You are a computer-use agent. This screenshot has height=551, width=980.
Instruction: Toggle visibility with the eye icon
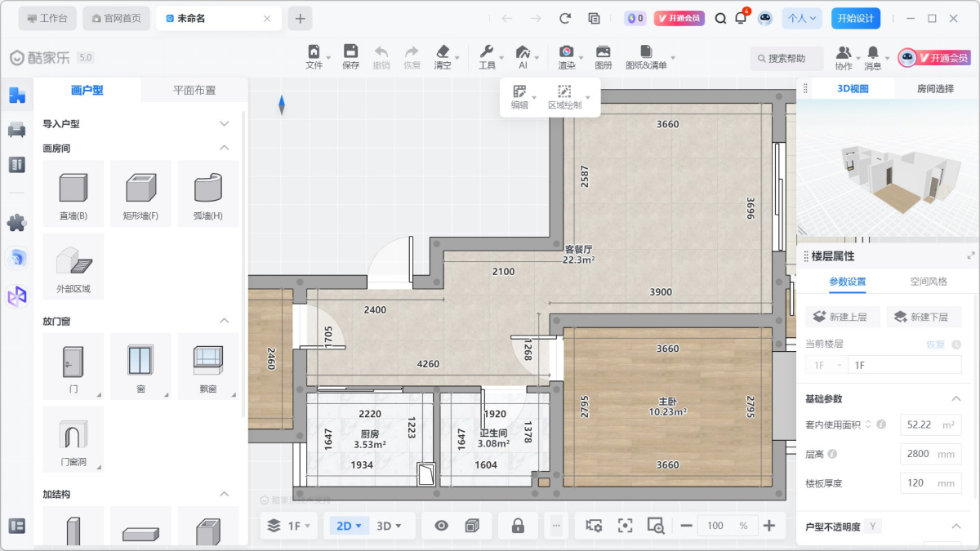tap(442, 526)
